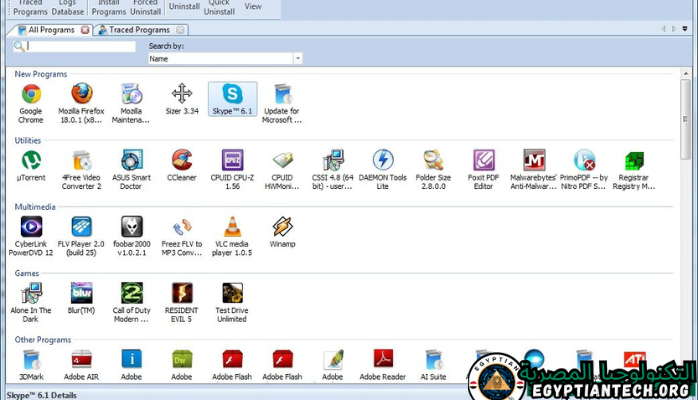Click the Forced Uninstall toolbar button
The height and width of the screenshot is (400, 698).
point(146,8)
